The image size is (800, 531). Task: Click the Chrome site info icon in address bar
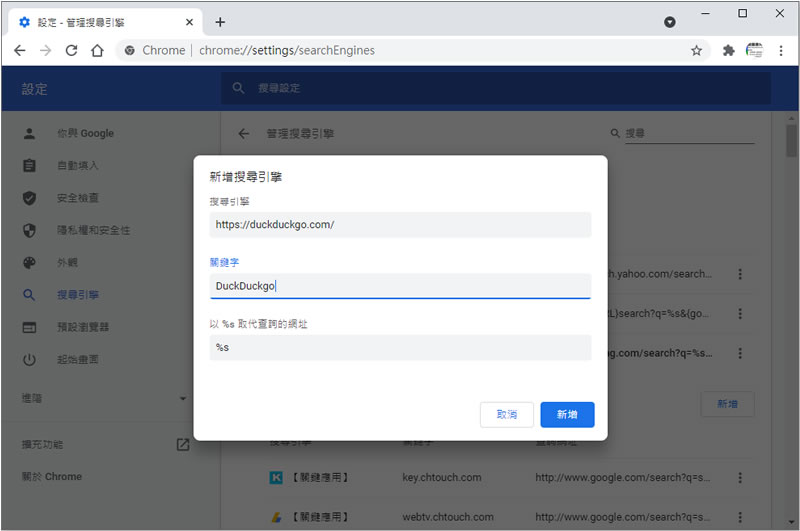pyautogui.click(x=130, y=50)
